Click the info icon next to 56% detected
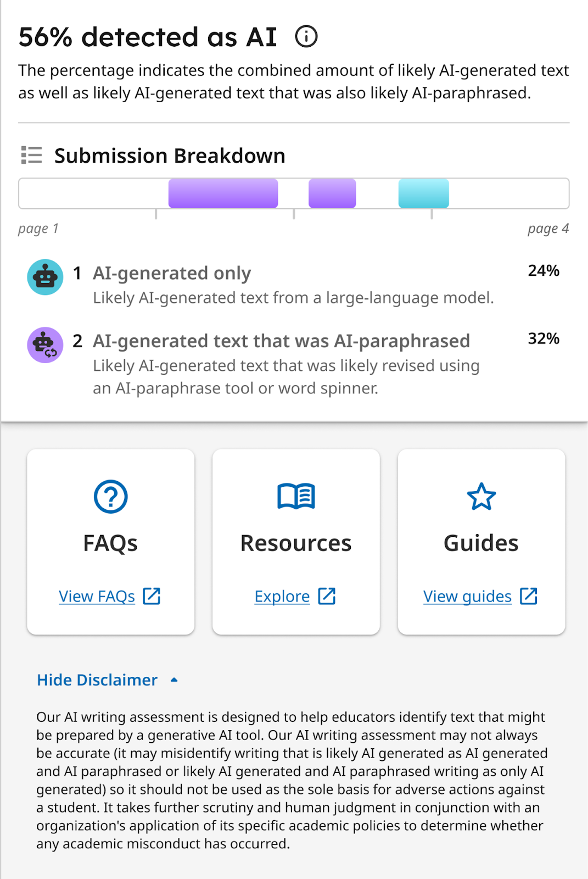The width and height of the screenshot is (588, 879). (x=306, y=37)
